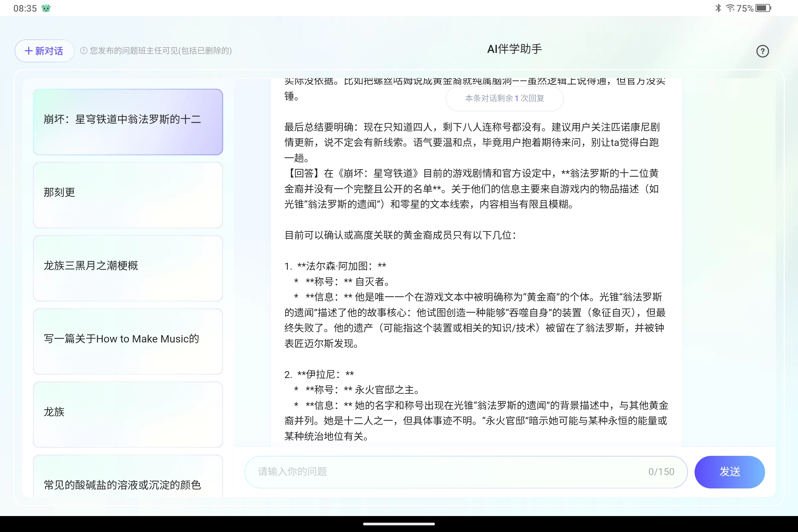The height and width of the screenshot is (532, 798).
Task: Tap the 本条对话剩余1次回复 badge
Action: [x=504, y=98]
